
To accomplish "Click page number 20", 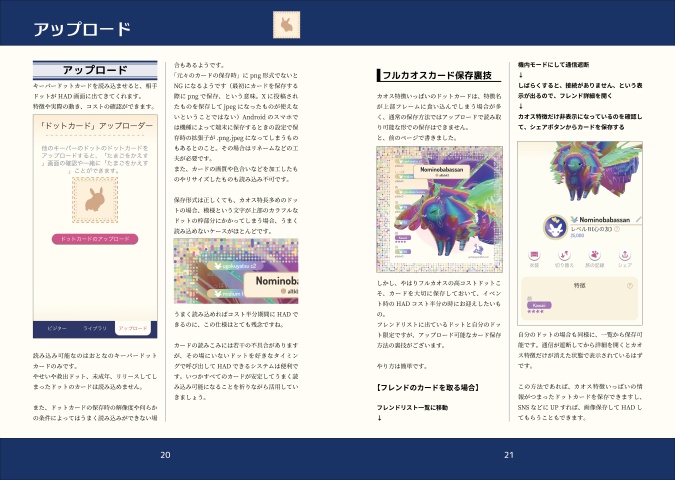I will point(165,455).
